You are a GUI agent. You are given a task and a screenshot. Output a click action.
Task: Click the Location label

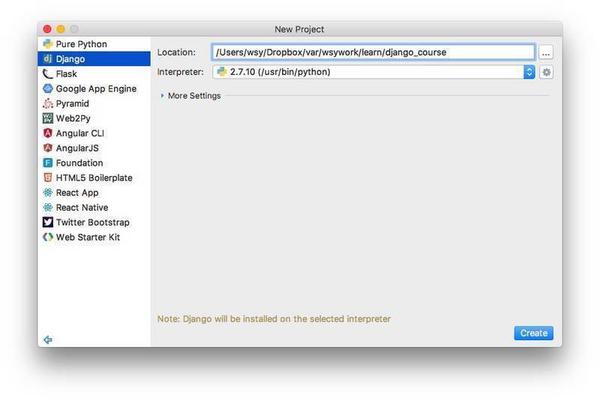click(x=176, y=52)
